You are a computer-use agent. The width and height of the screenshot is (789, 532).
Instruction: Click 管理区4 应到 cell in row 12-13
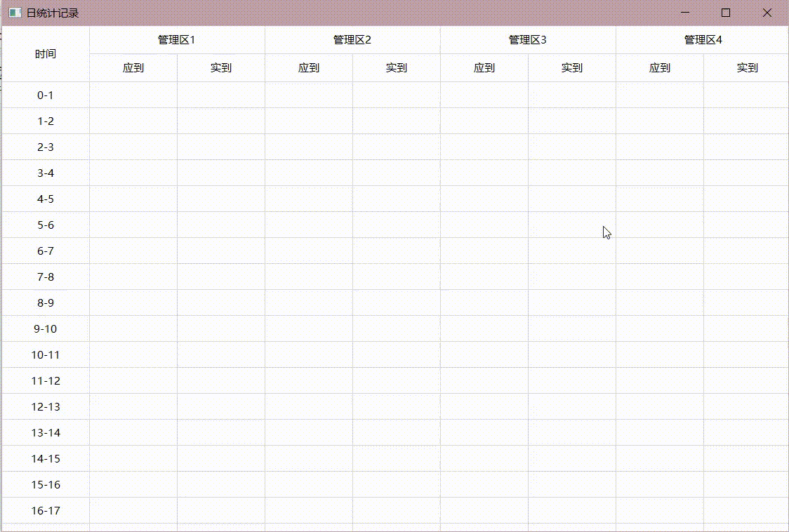[660, 406]
